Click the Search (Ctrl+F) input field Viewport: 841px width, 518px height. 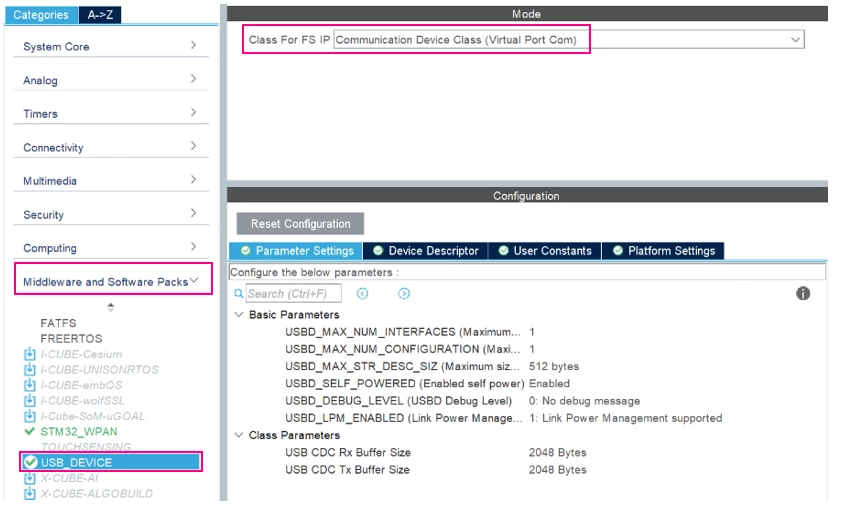click(293, 293)
